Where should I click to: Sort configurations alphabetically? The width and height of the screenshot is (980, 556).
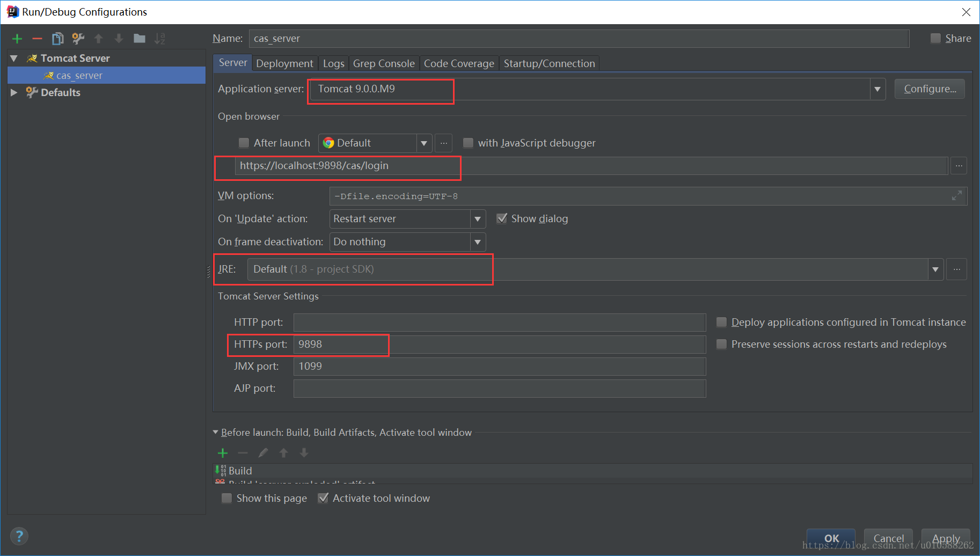click(x=160, y=39)
